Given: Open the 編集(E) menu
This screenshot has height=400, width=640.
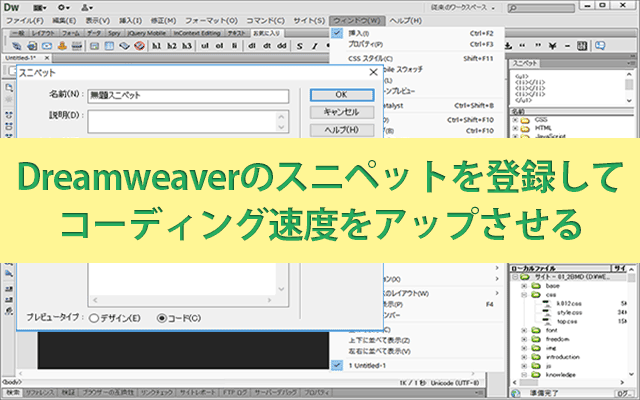Looking at the screenshot, I should (64, 20).
